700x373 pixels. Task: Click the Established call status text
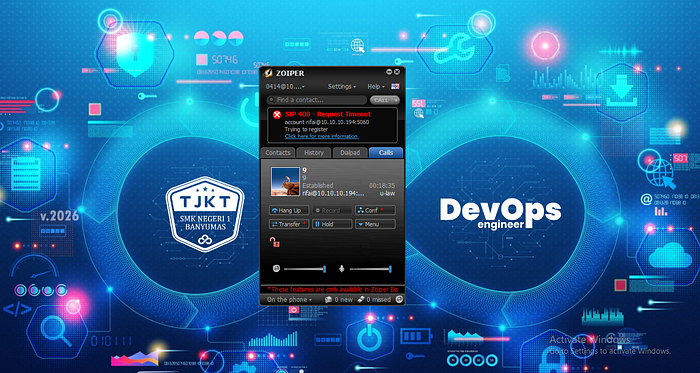point(317,185)
